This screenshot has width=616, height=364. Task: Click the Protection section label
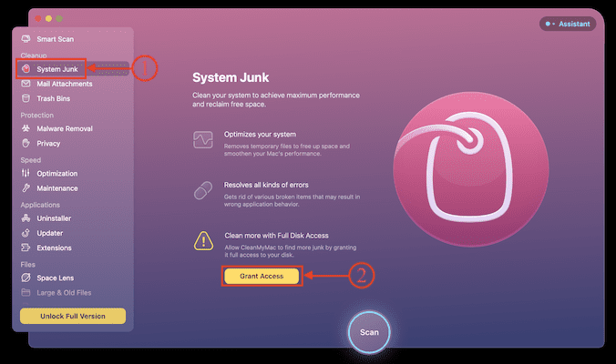[x=37, y=115]
